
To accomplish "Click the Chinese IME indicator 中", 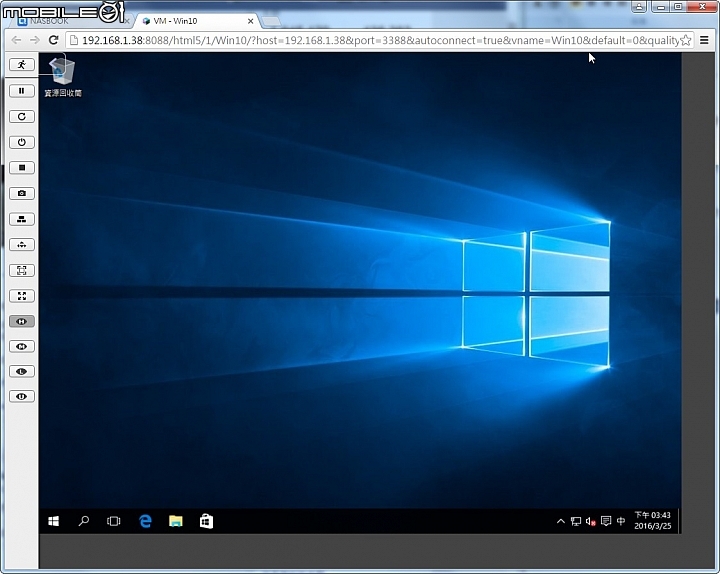I will click(621, 521).
